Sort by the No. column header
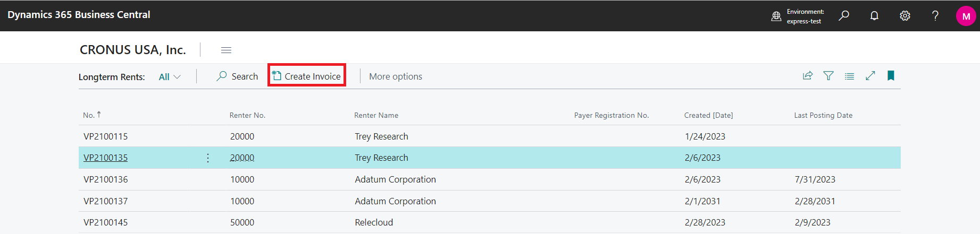The image size is (980, 234). click(x=91, y=115)
